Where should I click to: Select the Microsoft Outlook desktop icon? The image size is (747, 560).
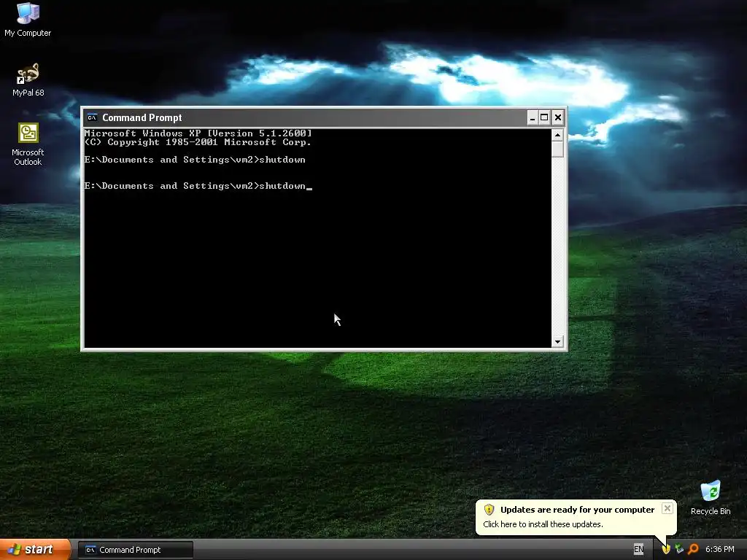coord(28,144)
